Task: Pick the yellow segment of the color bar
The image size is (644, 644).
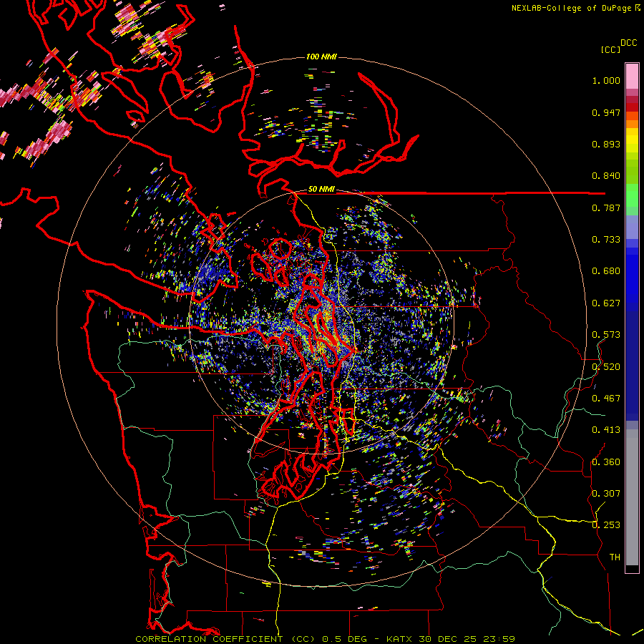Action: click(632, 141)
